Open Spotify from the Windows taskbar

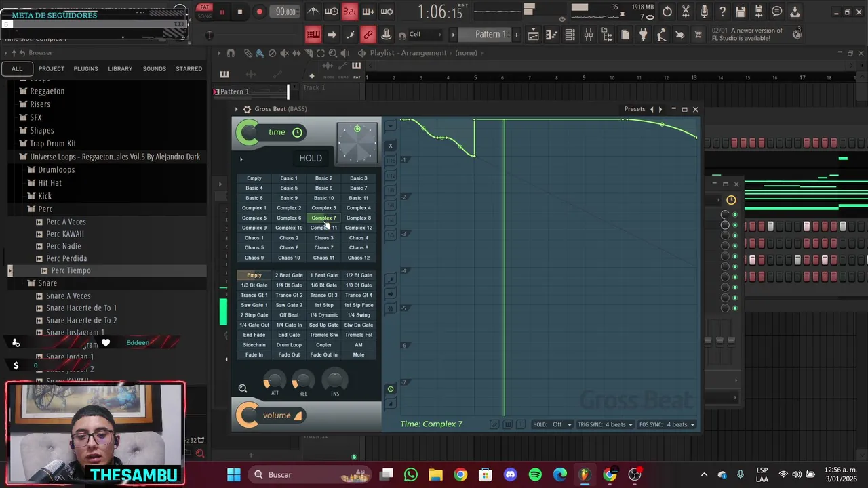point(535,474)
